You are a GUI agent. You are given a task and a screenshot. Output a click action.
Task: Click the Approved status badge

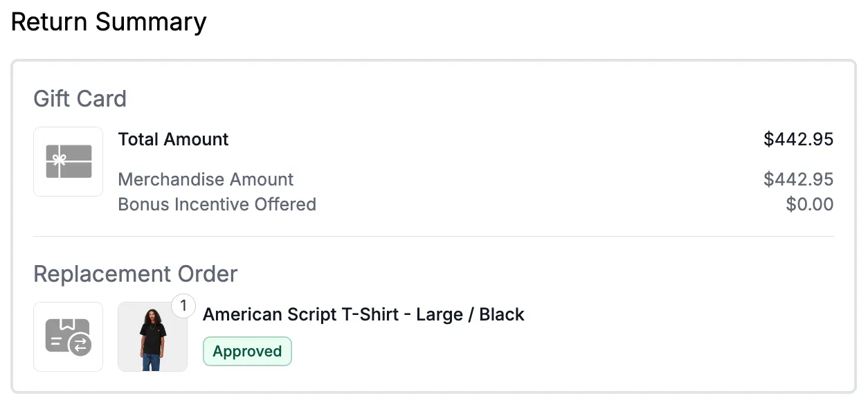click(247, 351)
